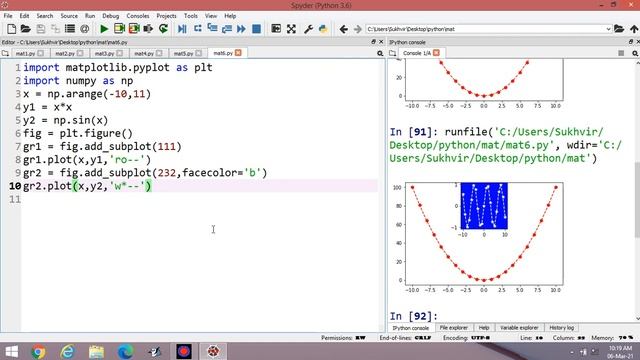640x360 pixels.
Task: Toggle fullscreen mode toolbar icon
Action: 291,29
